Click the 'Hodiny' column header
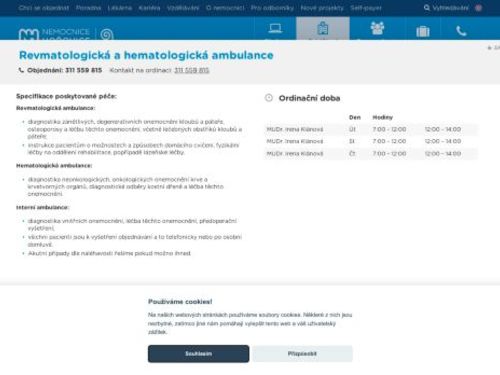 (383, 117)
